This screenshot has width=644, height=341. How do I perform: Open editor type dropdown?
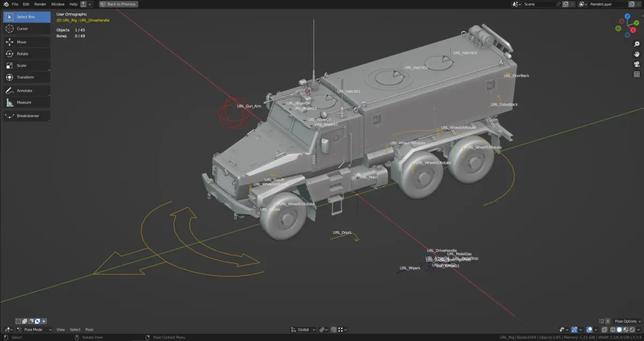click(x=9, y=329)
